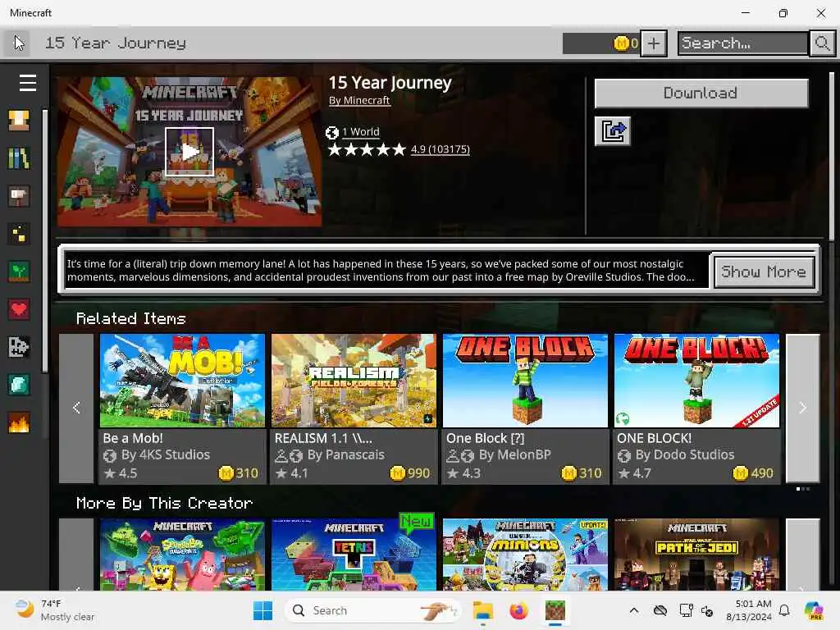Screen dimensions: 840x630
Task: Open the Path of the Jedi thumbnail
Action: point(696,555)
